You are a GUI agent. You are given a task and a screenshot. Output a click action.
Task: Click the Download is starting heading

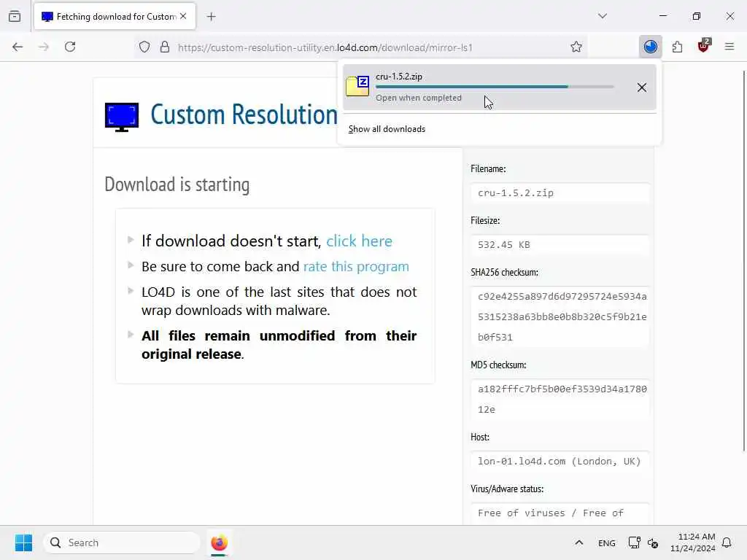click(x=177, y=184)
